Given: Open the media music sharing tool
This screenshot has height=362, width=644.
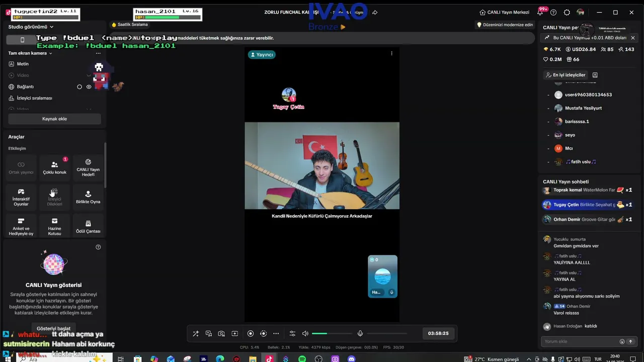Looking at the screenshot, I should tap(209, 333).
